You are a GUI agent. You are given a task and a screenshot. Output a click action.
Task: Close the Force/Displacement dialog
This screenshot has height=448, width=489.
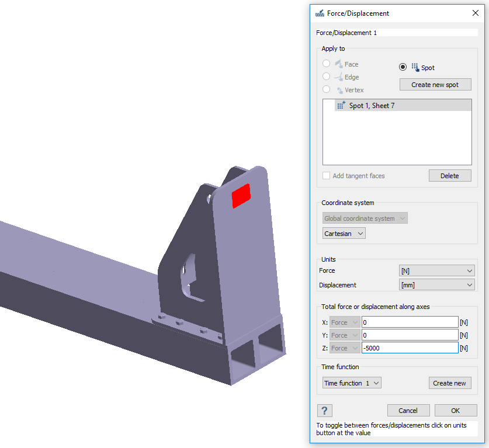click(x=474, y=13)
